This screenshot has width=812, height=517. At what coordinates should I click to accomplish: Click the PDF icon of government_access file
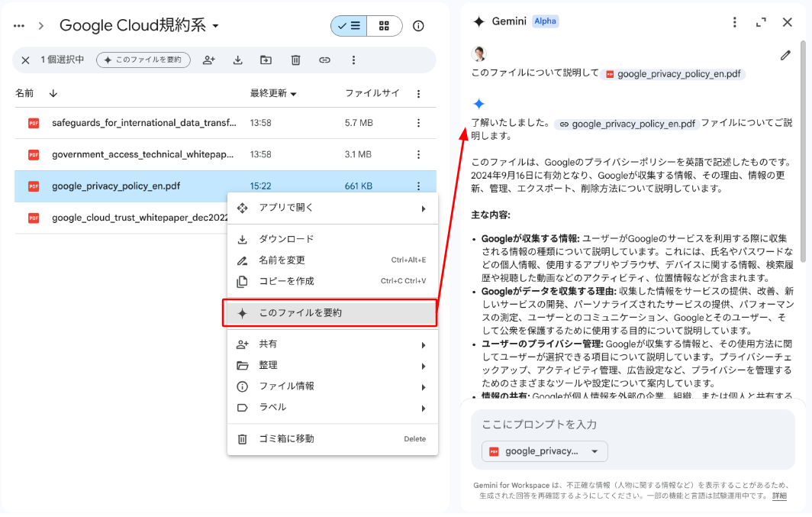pos(34,155)
